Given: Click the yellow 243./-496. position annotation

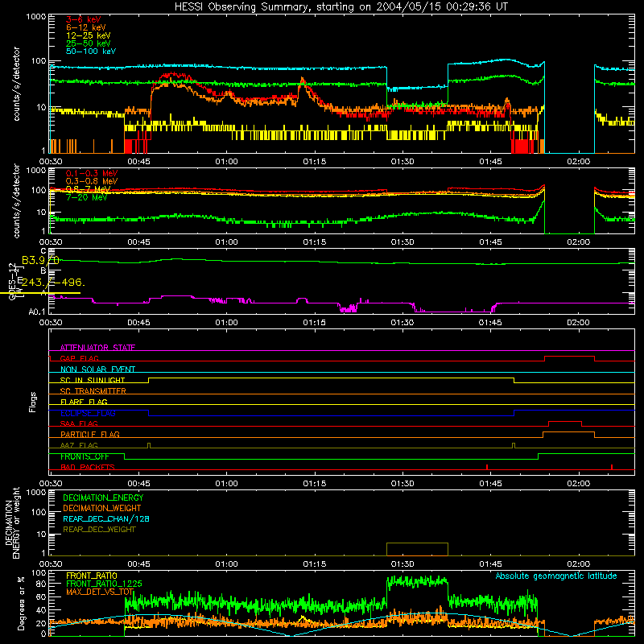Looking at the screenshot, I should point(53,283).
